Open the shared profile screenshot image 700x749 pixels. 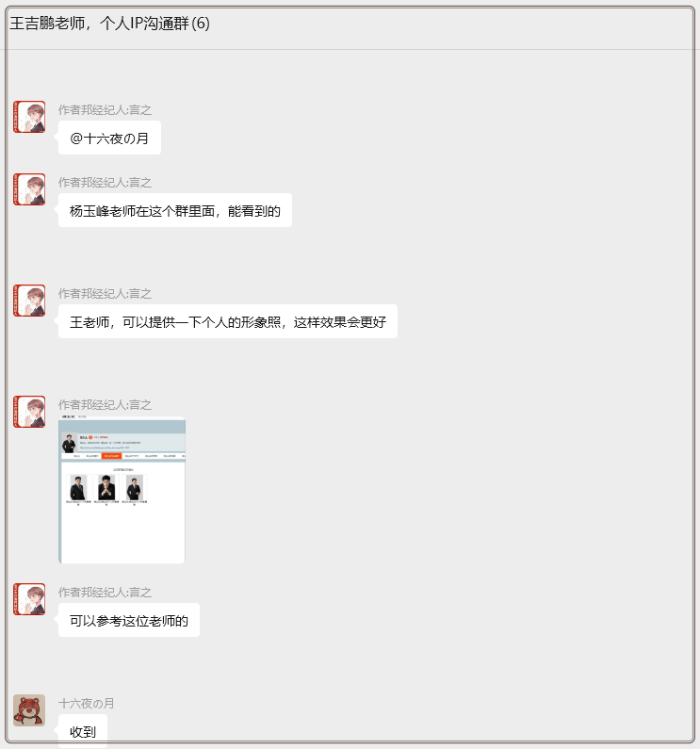pyautogui.click(x=122, y=490)
